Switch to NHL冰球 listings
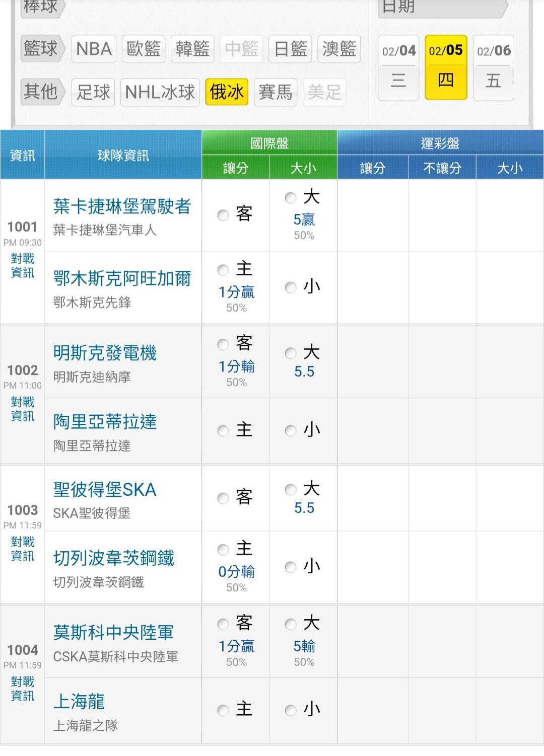The width and height of the screenshot is (544, 756). point(160,92)
